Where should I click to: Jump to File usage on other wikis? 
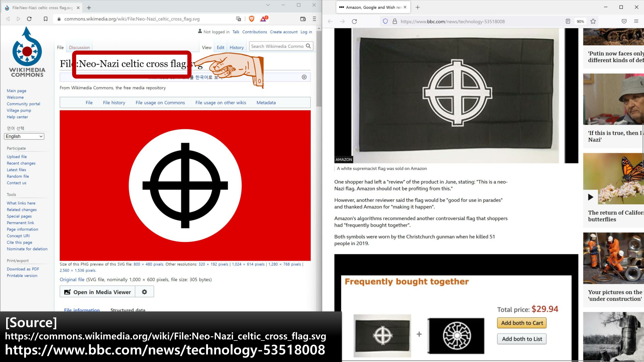pyautogui.click(x=221, y=103)
